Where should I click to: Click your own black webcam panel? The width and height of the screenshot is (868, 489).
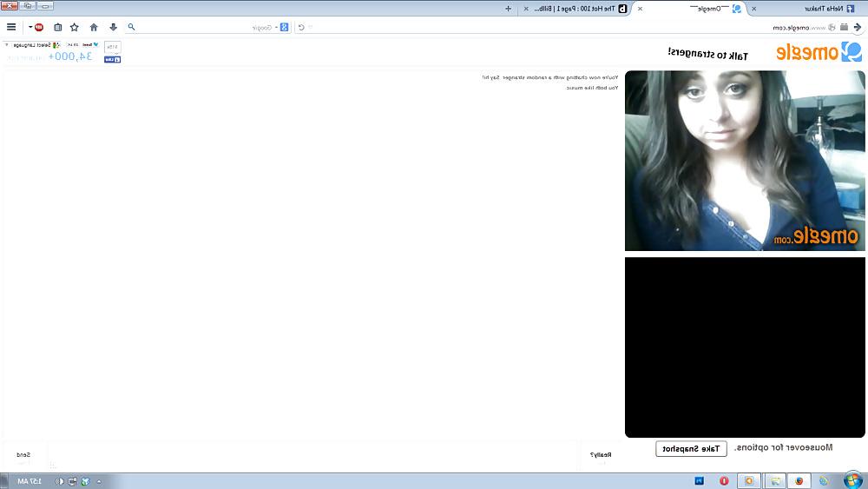(x=745, y=347)
